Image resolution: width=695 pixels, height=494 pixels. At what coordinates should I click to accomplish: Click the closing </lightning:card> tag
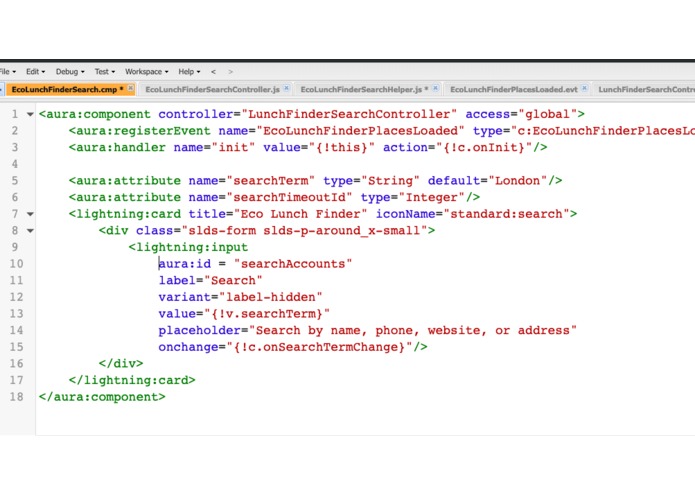click(132, 380)
